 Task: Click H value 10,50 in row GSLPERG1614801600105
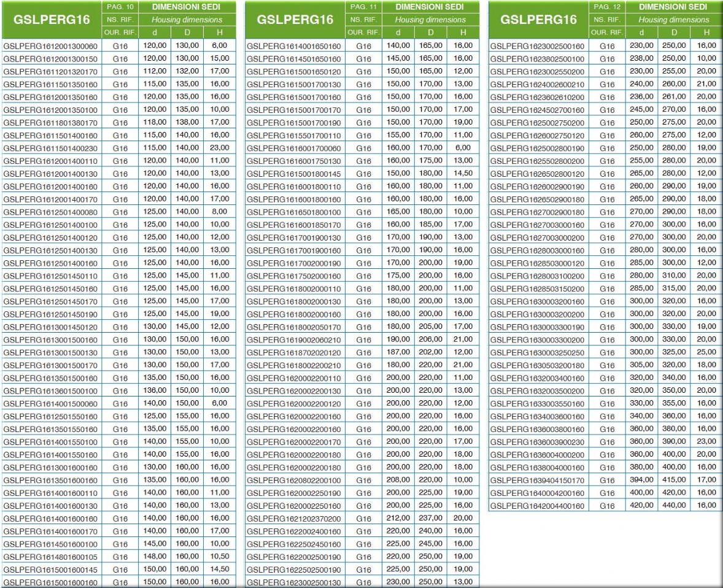pos(220,556)
